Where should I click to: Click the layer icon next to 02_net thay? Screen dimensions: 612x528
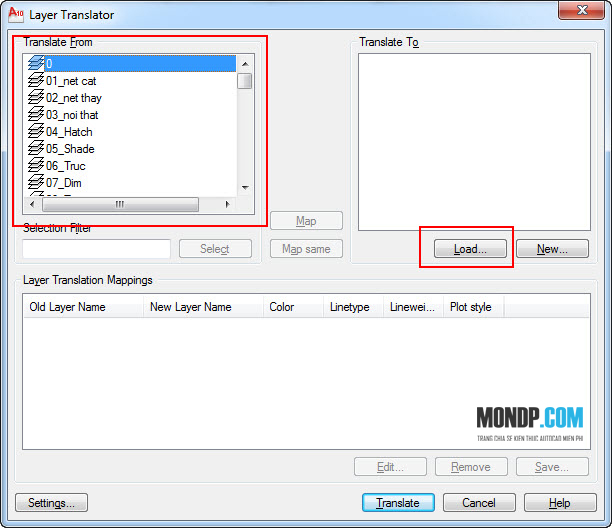point(36,97)
